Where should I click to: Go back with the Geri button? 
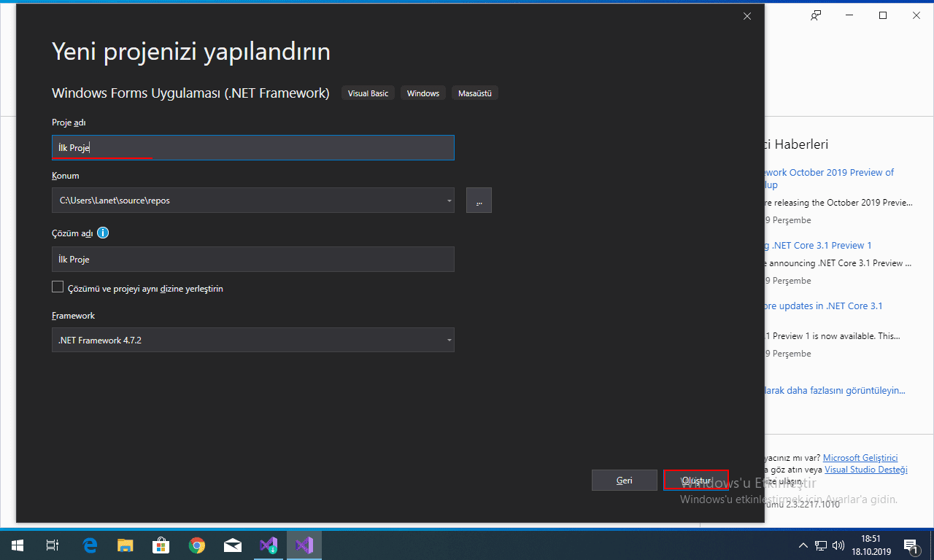click(x=625, y=480)
